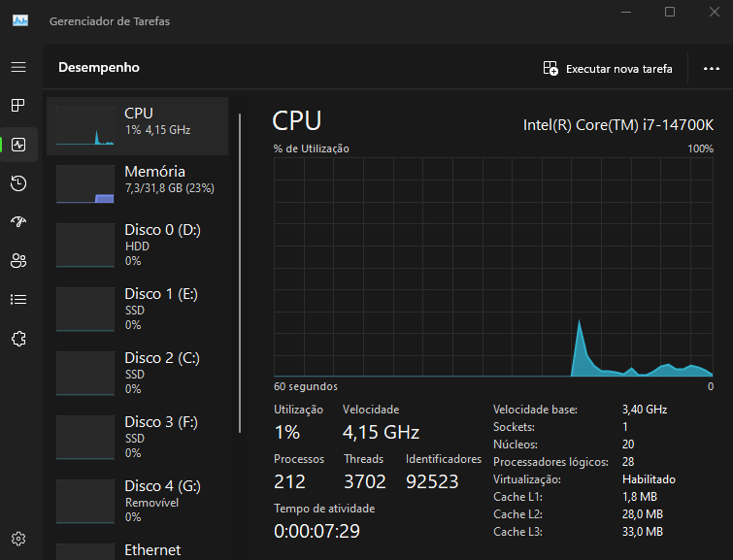Click the Memória mini graph thumbnail

coord(85,184)
